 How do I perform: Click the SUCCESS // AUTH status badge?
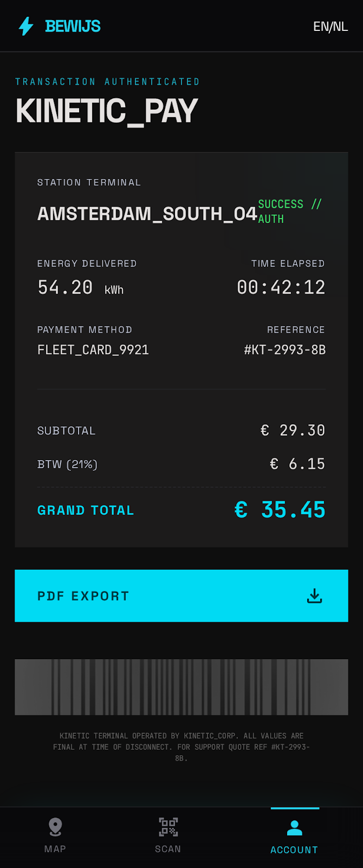pos(289,211)
